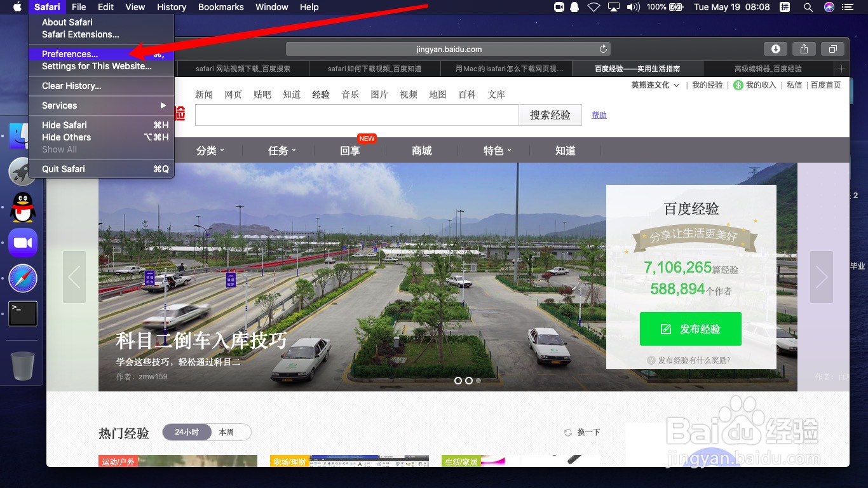
Task: Open 百度首页 link
Action: pos(825,85)
